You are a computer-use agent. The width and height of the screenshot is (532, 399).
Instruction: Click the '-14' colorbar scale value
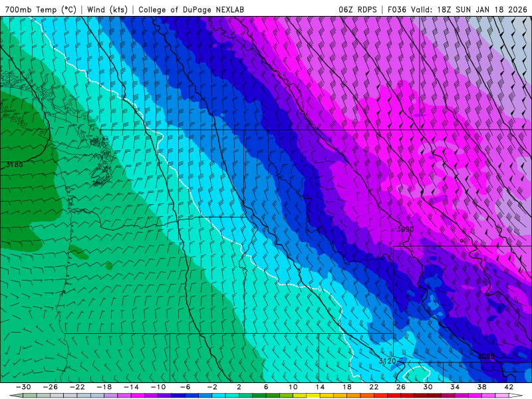click(131, 387)
